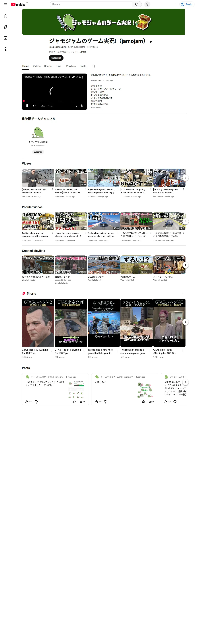197x644 pixels.
Task: Show more Shorts with the arrow
Action: (185, 322)
